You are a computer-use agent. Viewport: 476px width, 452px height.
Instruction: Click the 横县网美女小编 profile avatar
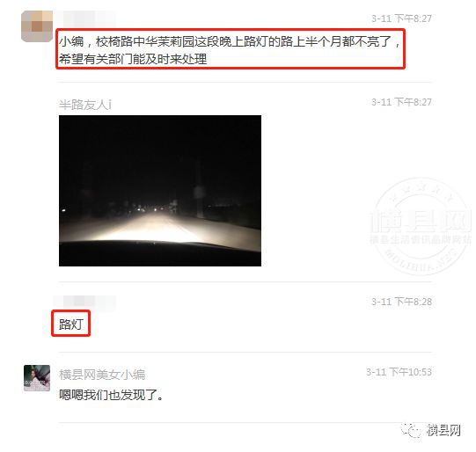tap(37, 377)
